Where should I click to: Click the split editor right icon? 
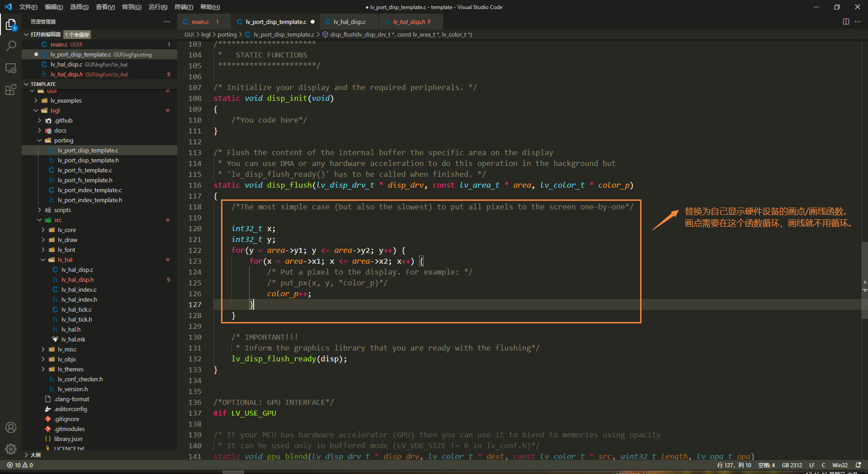pyautogui.click(x=846, y=22)
